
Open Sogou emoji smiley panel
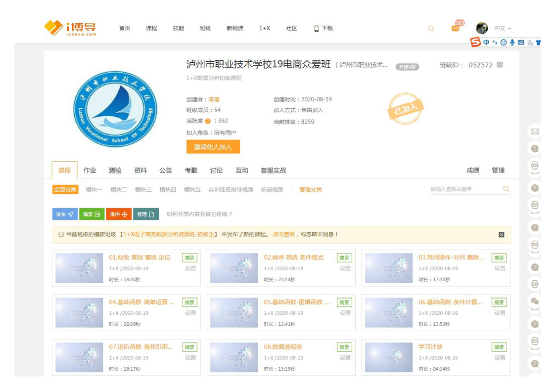(504, 43)
